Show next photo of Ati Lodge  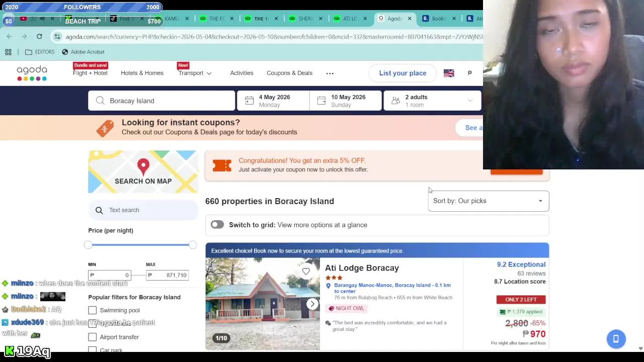[312, 304]
